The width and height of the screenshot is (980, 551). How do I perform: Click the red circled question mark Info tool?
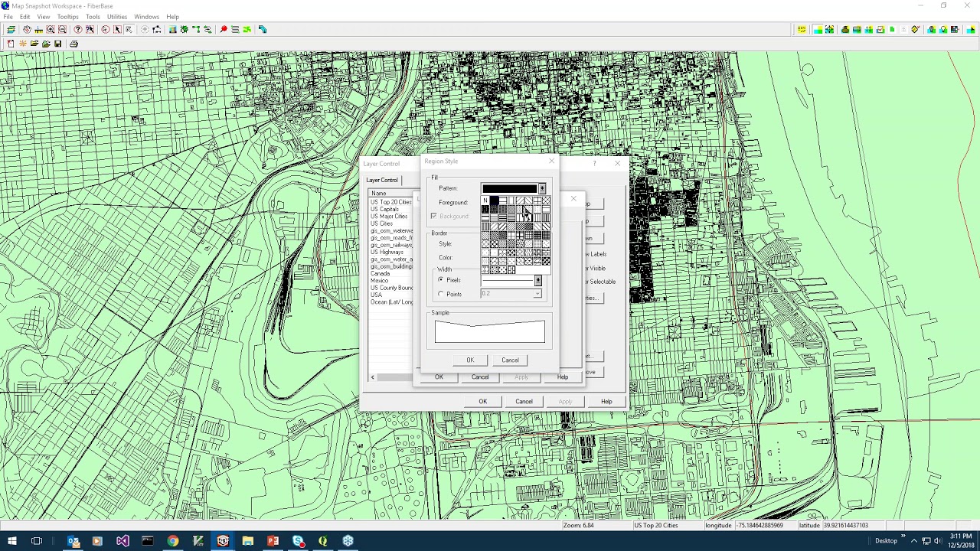click(x=78, y=29)
